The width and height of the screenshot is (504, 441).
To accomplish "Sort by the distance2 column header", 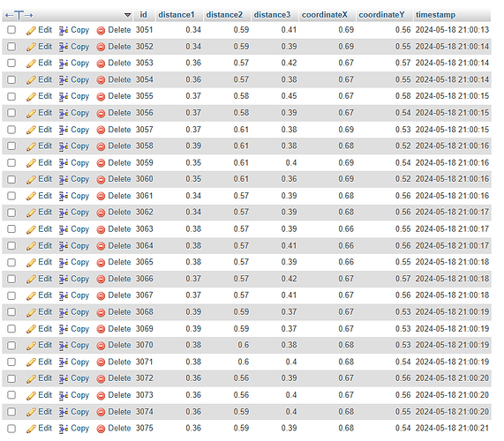I will [x=224, y=15].
